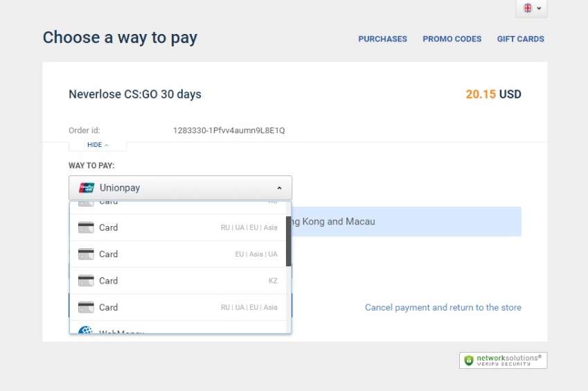Image resolution: width=588 pixels, height=391 pixels.
Task: Collapse order details with Hide
Action: [x=98, y=145]
